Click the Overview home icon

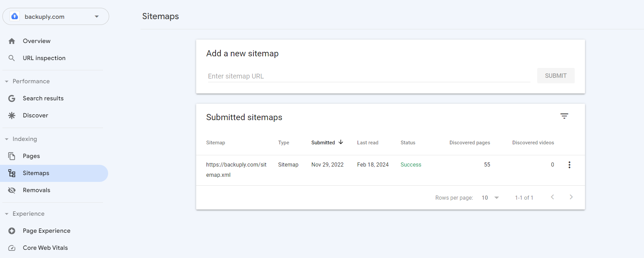point(12,41)
